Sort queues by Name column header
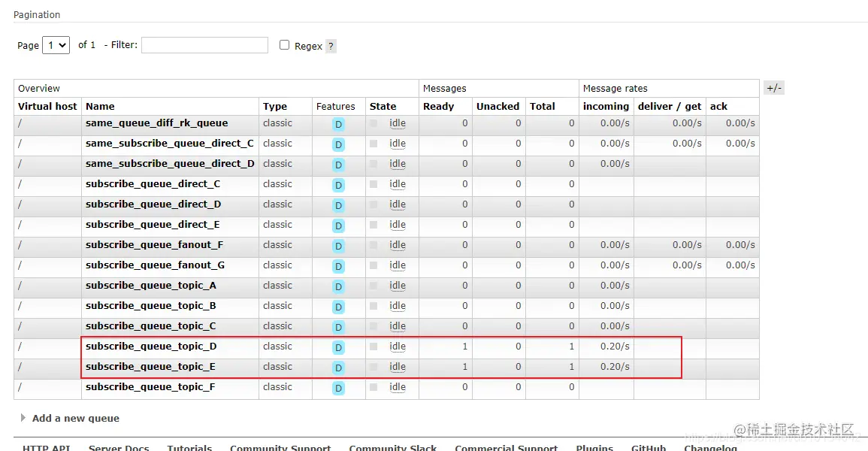The width and height of the screenshot is (868, 451). (100, 106)
